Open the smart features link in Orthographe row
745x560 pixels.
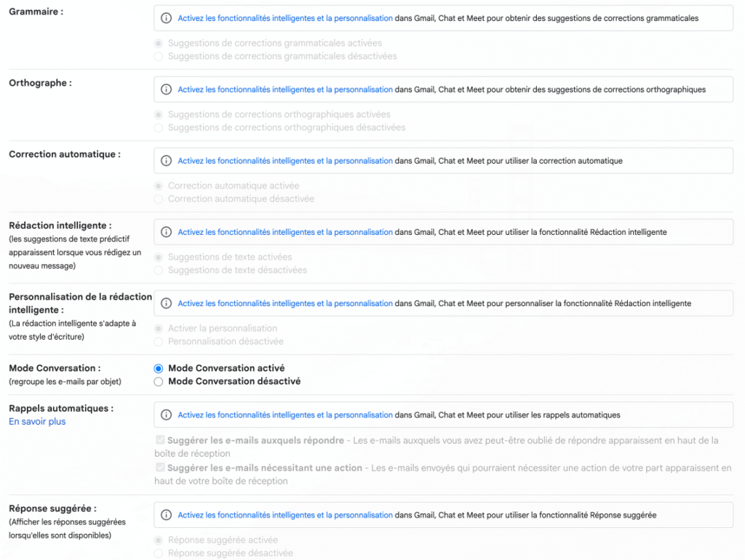[285, 89]
